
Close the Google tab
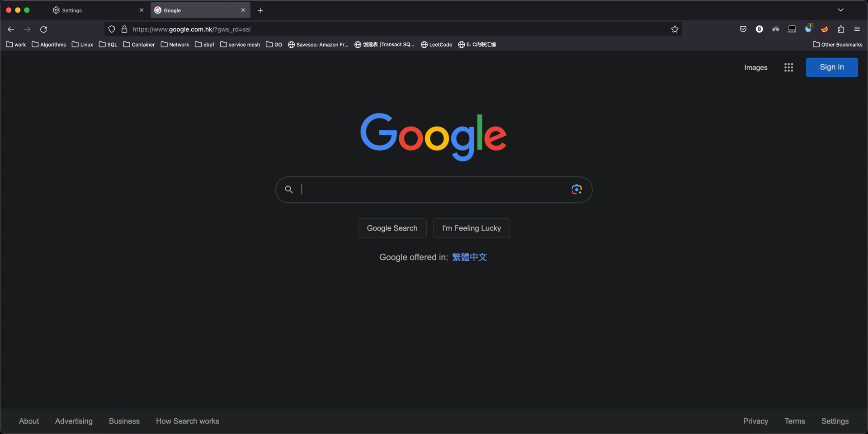click(x=243, y=10)
